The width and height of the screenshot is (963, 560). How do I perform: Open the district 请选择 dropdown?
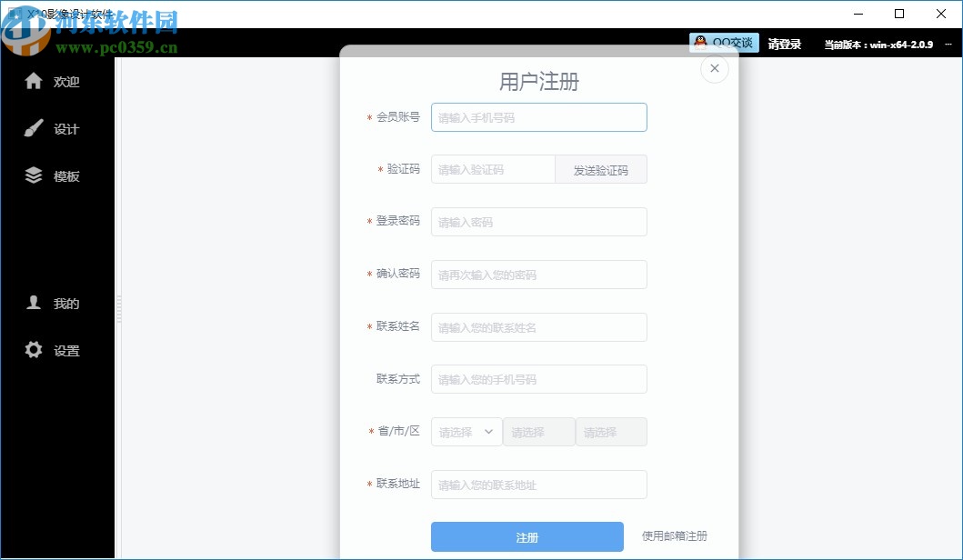tap(610, 432)
